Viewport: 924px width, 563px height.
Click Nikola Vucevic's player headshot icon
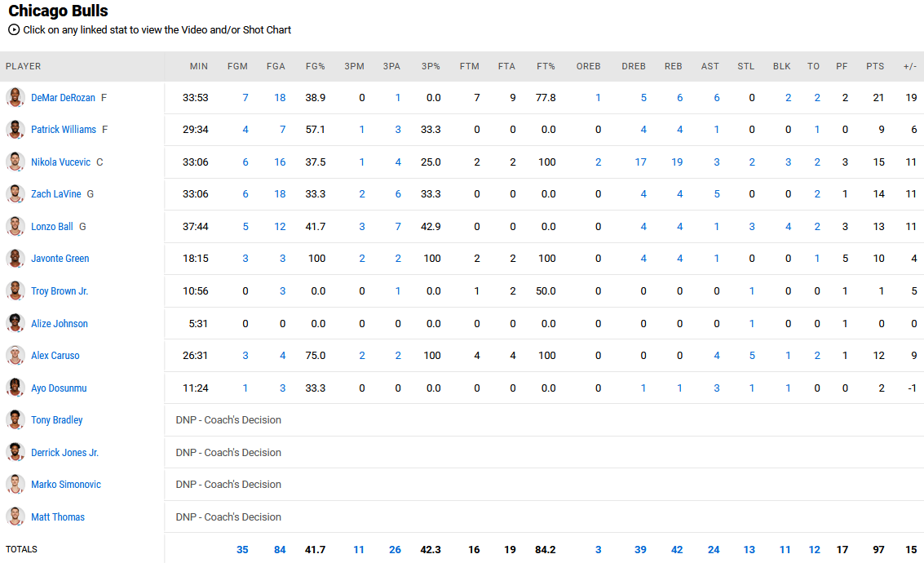(15, 162)
